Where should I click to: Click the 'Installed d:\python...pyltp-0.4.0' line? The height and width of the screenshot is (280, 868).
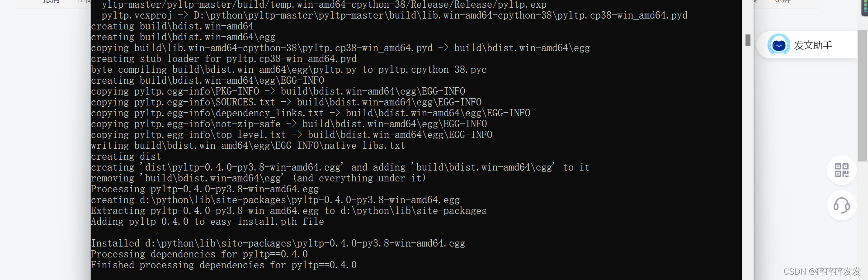click(278, 243)
